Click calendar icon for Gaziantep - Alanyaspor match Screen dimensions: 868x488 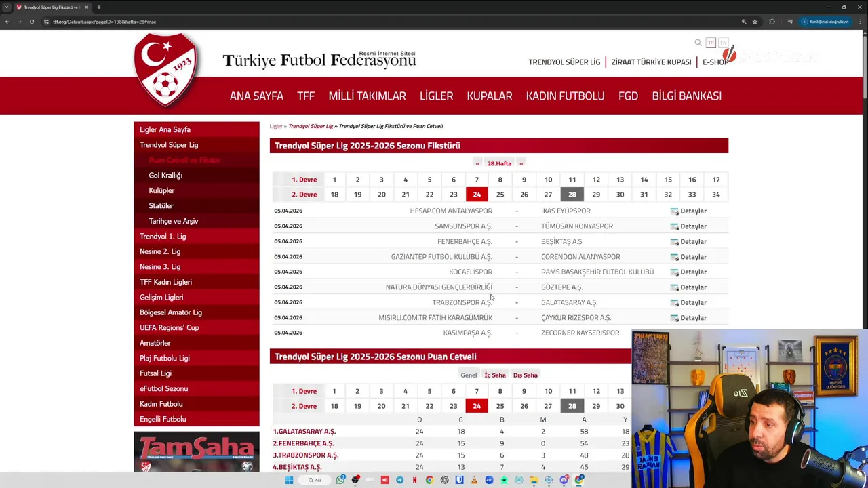point(674,257)
